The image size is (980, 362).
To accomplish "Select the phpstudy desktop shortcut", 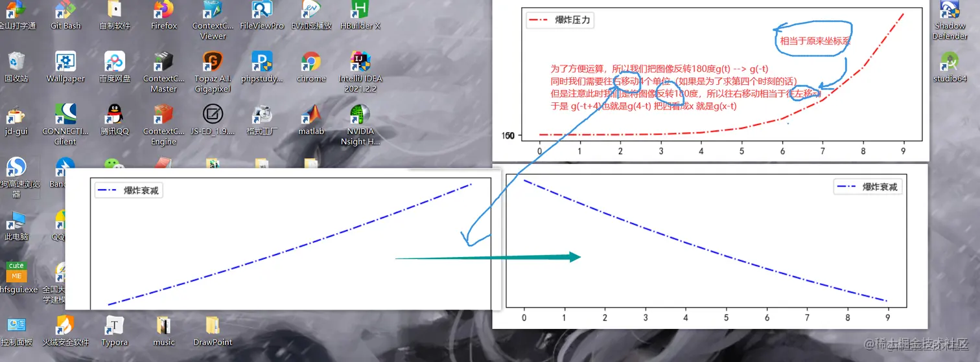I will tap(262, 67).
